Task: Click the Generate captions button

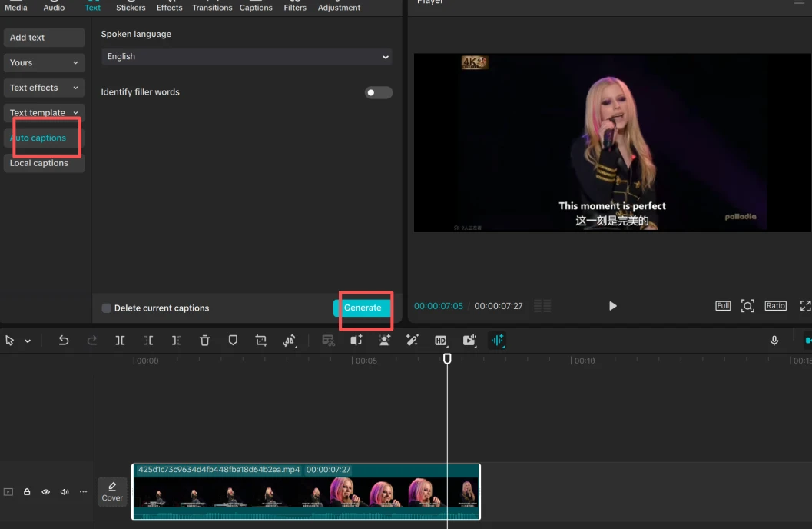Action: (362, 308)
